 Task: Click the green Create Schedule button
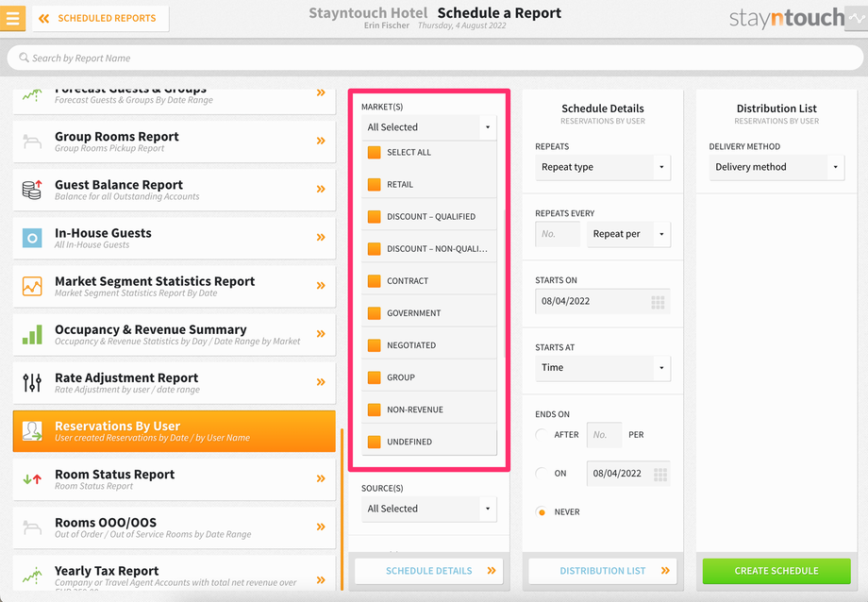coord(776,571)
